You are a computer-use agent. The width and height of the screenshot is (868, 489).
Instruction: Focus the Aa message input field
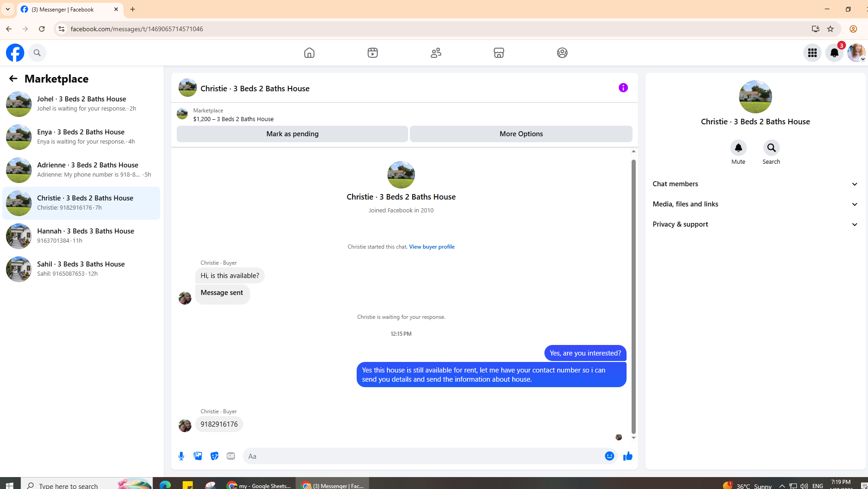(x=422, y=456)
